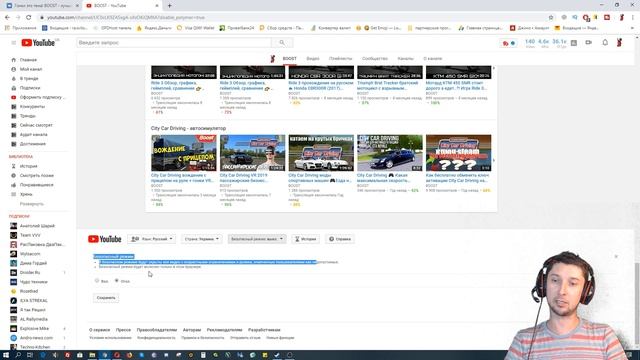Screen dimensions: 640x360
Task: Open Подписки in sidebar
Action: 30,88
